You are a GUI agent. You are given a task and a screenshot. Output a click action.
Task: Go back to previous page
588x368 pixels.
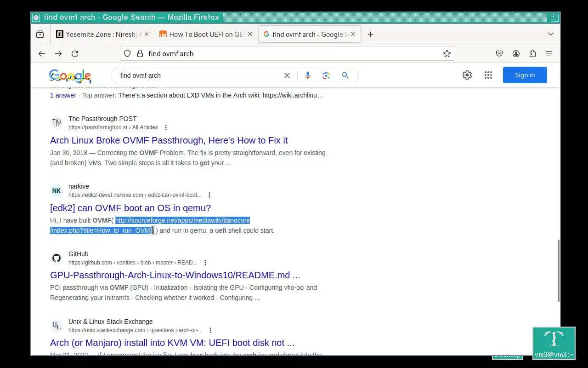(42, 54)
